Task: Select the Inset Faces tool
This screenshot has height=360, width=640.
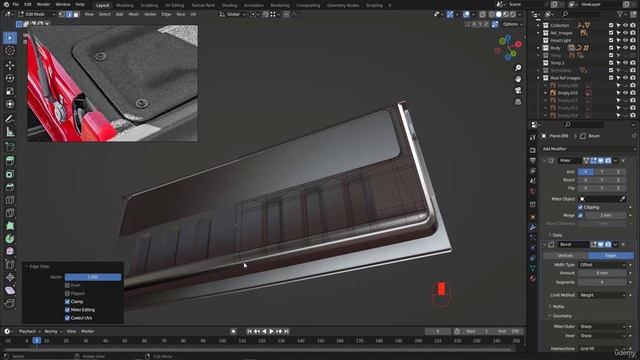Action: tap(10, 174)
